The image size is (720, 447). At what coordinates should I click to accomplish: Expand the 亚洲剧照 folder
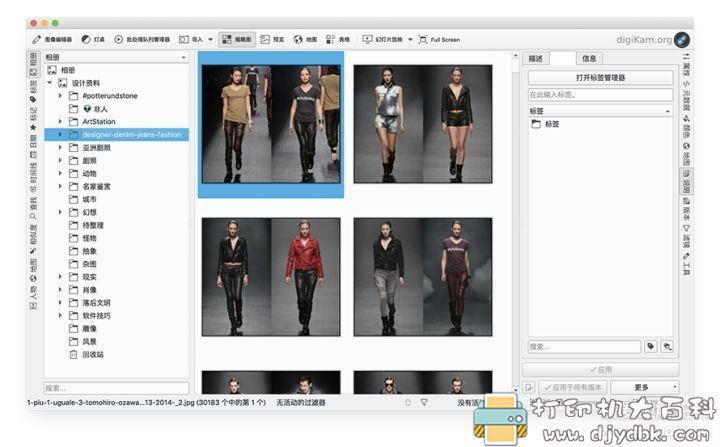60,147
